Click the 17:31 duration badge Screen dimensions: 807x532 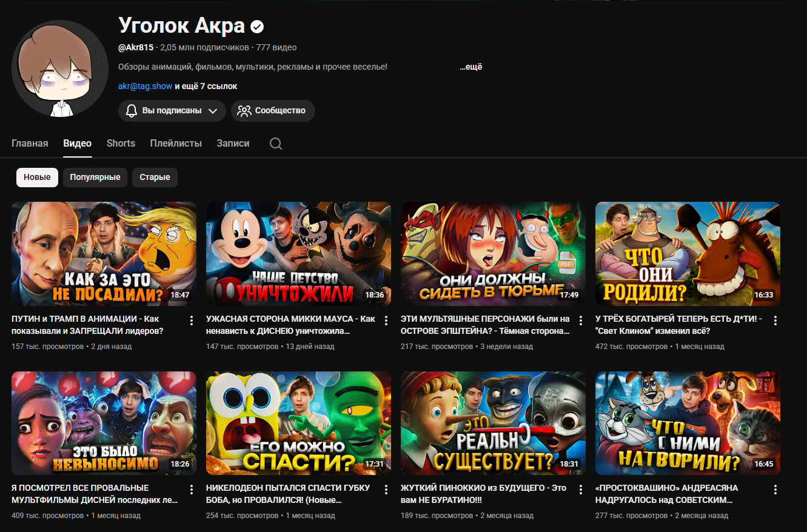[375, 464]
